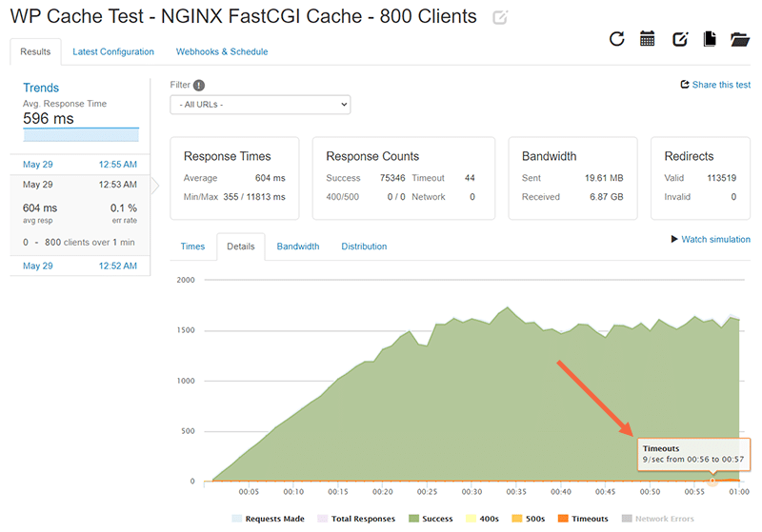Viewport: 762px width, 532px height.
Task: Toggle the 400s legend series
Action: (x=482, y=519)
